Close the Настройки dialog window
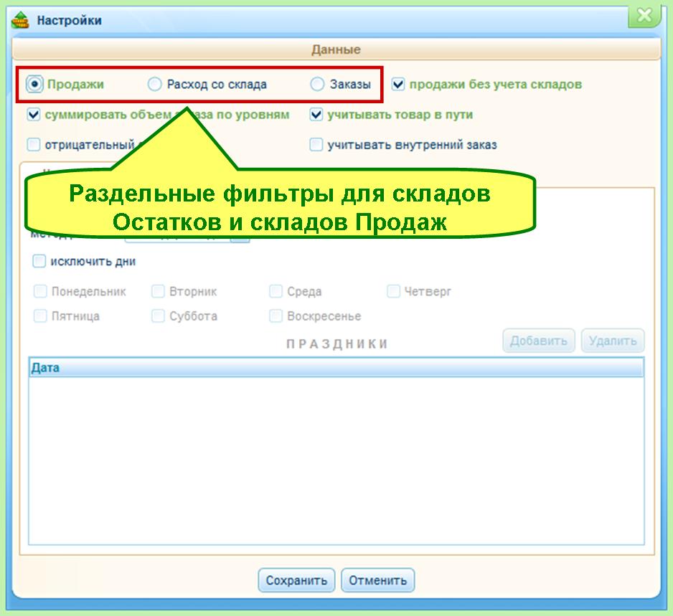The image size is (673, 616). (645, 16)
